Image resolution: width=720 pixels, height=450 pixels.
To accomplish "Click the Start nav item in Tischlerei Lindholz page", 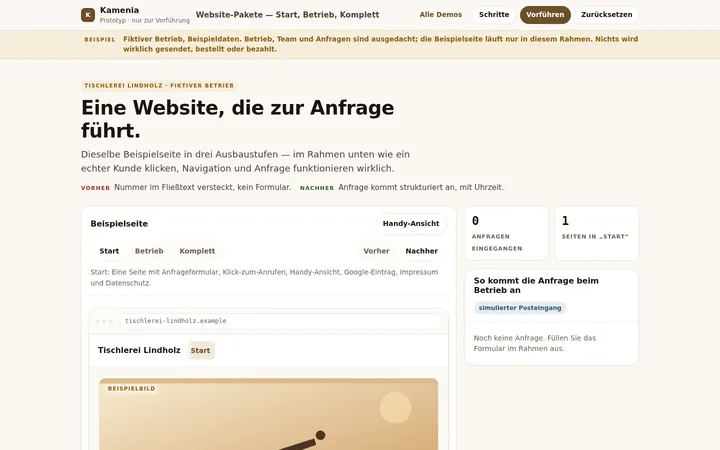I will [201, 350].
